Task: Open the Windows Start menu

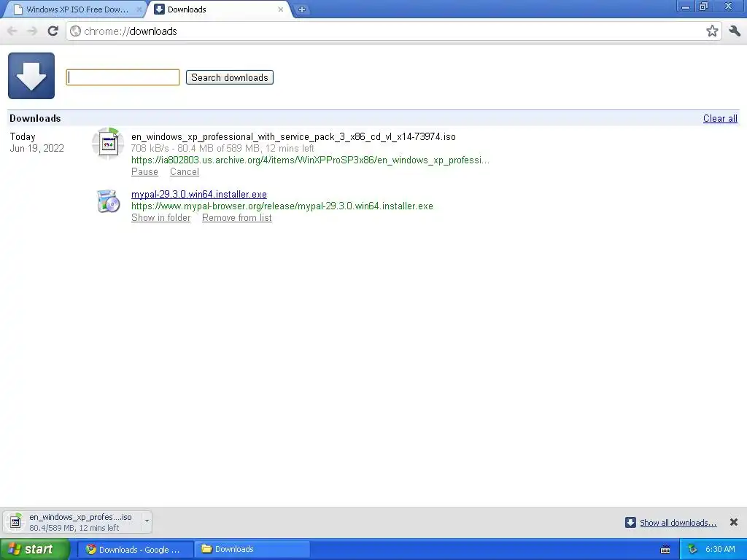Action: [34, 549]
